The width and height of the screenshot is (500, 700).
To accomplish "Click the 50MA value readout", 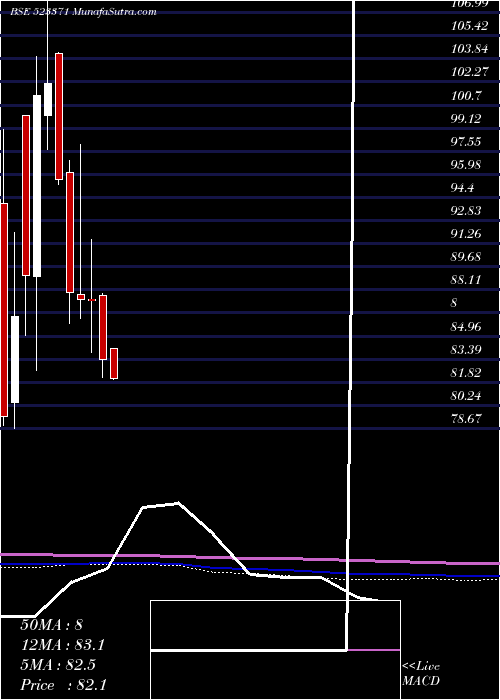I will pos(52,625).
